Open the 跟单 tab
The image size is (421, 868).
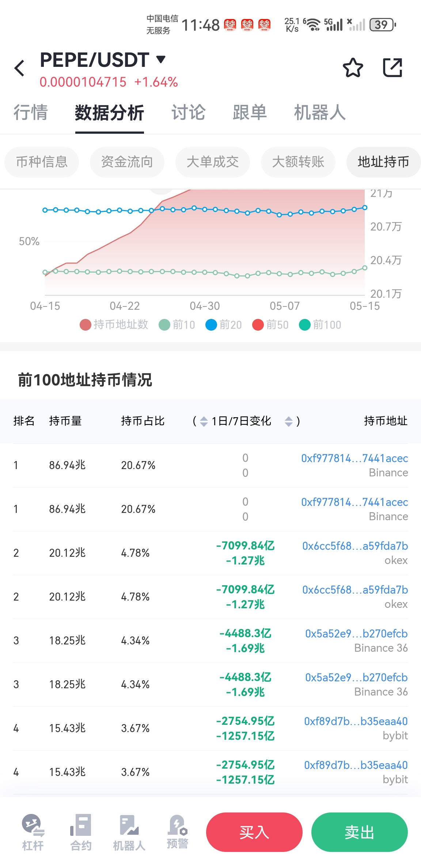(x=250, y=113)
